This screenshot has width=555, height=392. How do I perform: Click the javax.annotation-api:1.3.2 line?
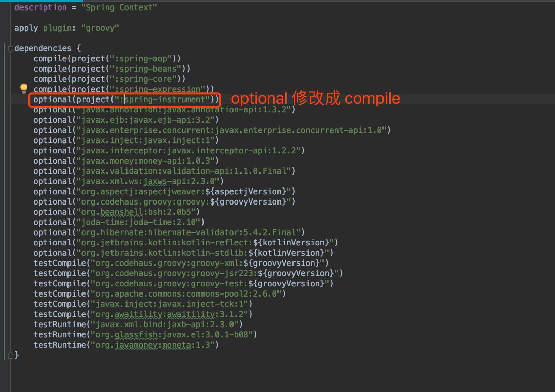click(164, 110)
